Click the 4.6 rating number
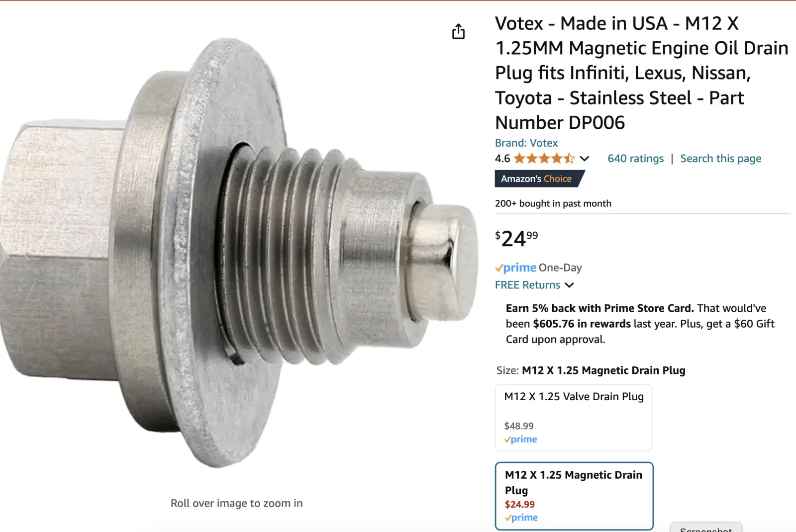This screenshot has width=796, height=532. click(502, 159)
